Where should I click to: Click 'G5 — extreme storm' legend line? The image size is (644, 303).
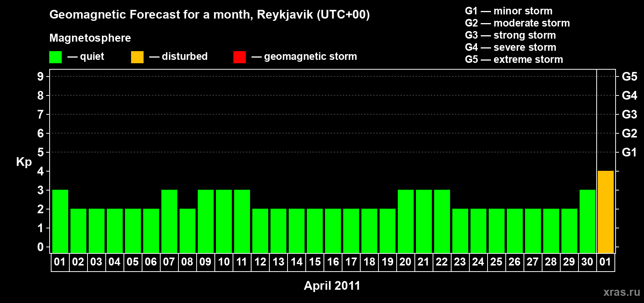tap(514, 59)
